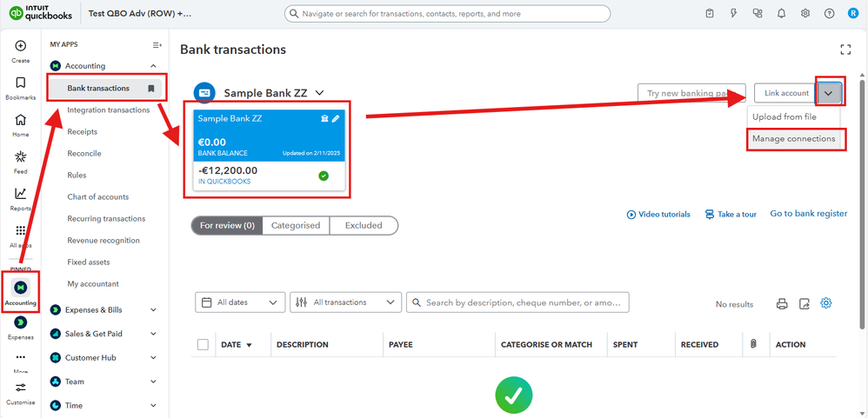Expand Sales & Get Paid section
This screenshot has width=868, height=418.
[x=153, y=334]
